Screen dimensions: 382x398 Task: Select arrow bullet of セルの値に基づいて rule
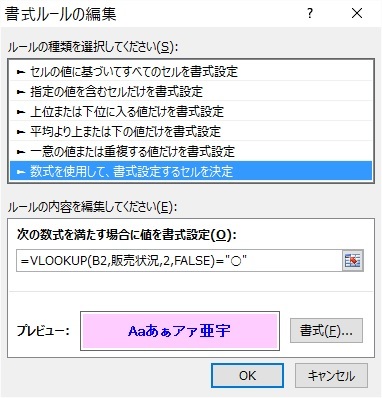point(21,72)
